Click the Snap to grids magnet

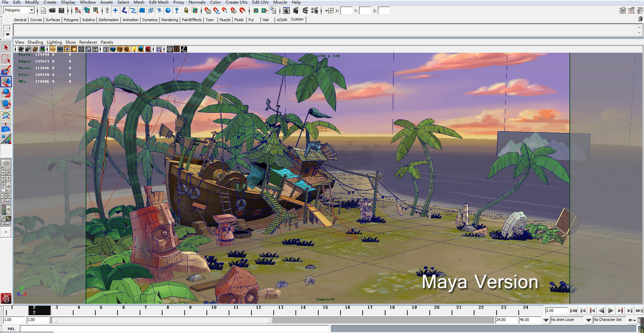(x=208, y=10)
